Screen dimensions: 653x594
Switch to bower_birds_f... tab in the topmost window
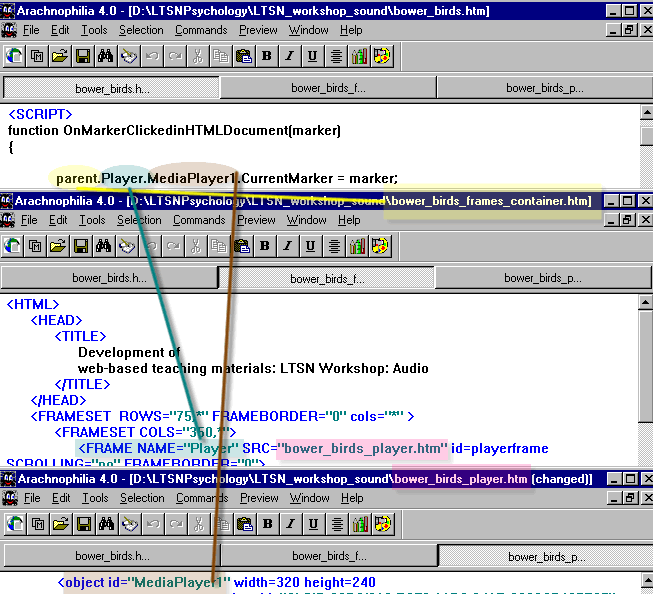pyautogui.click(x=328, y=88)
